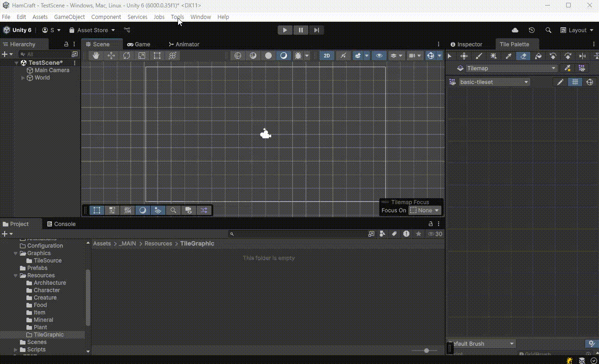Expand the World object in Hierarchy
Screen dimensions: 599x364
tap(23, 78)
